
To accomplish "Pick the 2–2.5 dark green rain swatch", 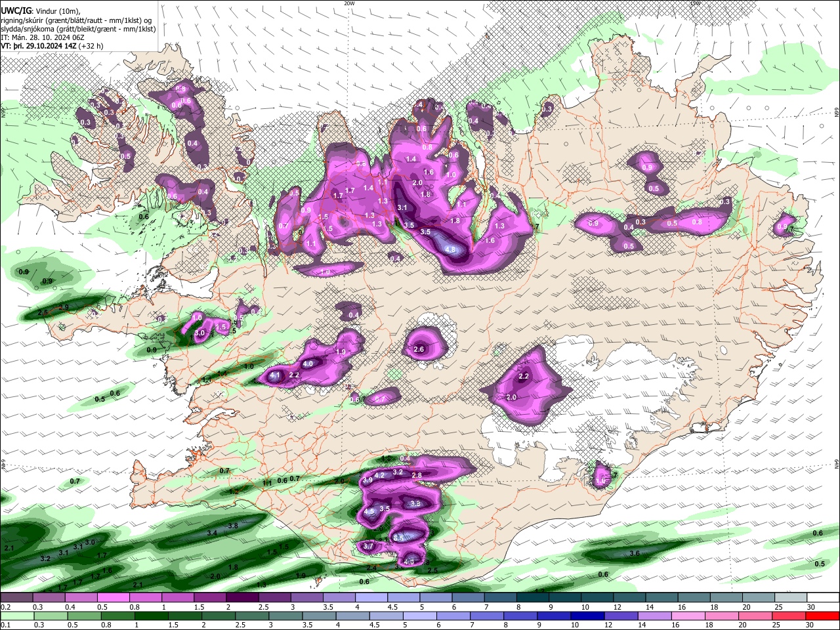I will [217, 616].
